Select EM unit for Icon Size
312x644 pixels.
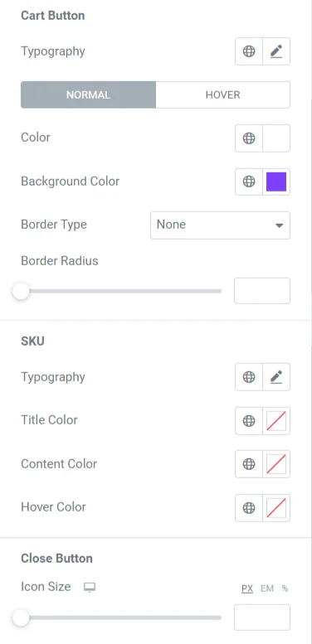click(x=267, y=588)
